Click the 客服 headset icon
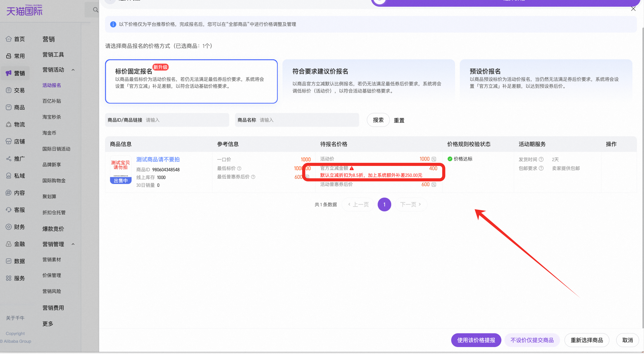 9,210
